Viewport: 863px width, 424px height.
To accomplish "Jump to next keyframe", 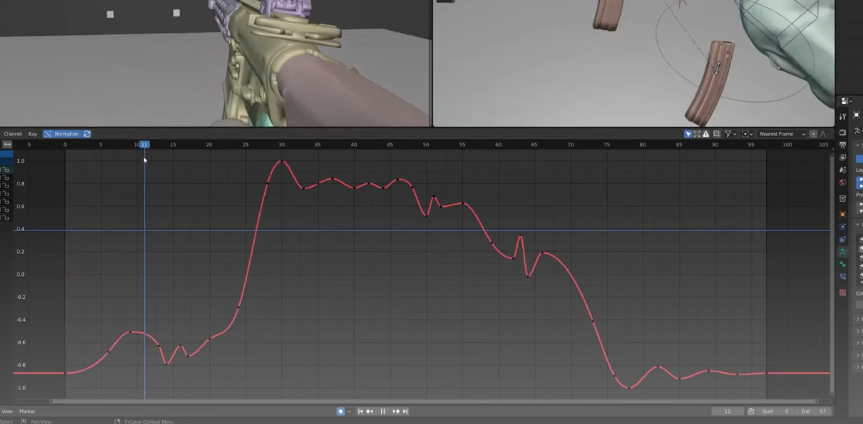I will pos(396,411).
